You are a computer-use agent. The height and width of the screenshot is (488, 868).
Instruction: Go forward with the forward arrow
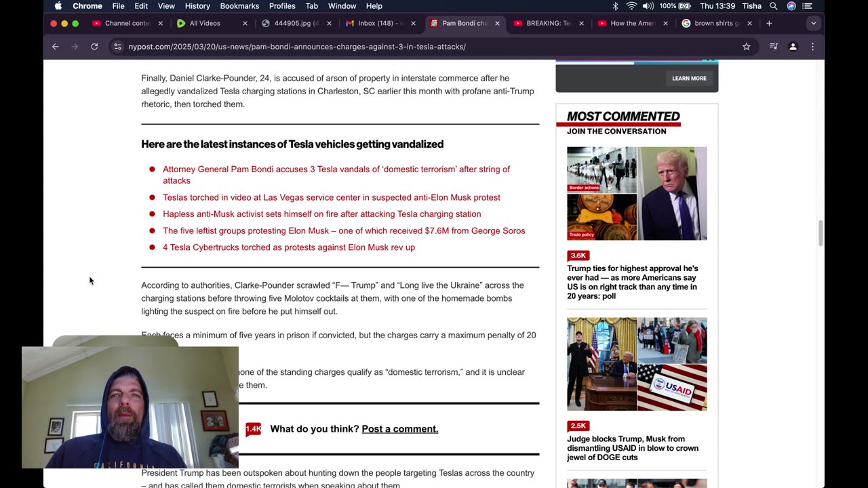click(x=75, y=47)
